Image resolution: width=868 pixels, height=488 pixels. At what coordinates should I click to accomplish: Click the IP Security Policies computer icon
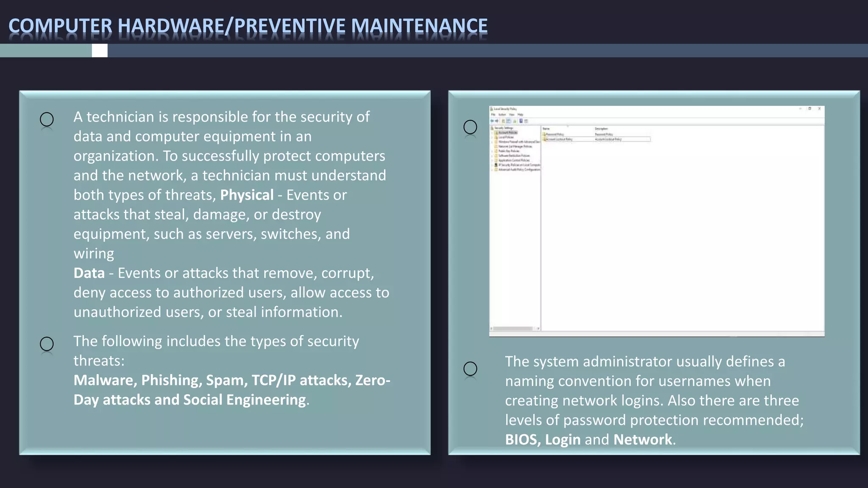pos(496,165)
